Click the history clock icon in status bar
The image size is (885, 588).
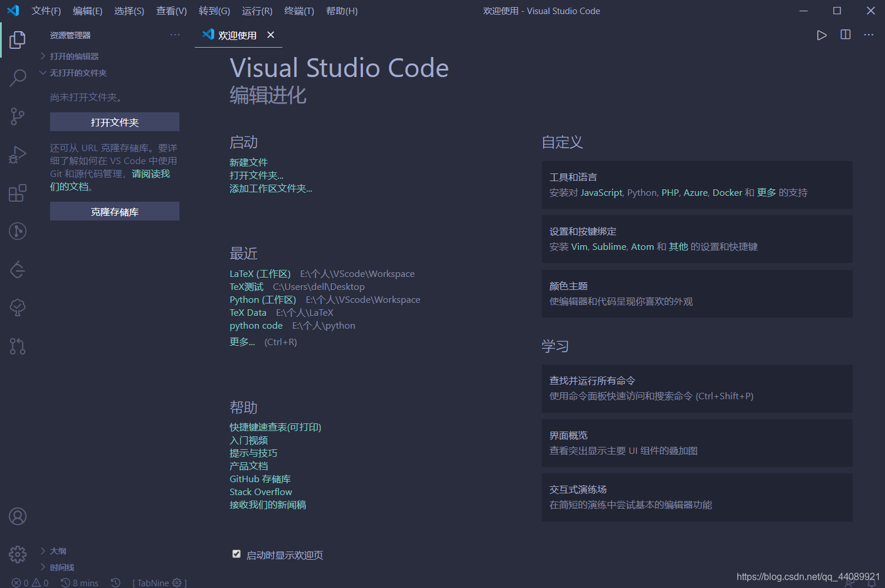click(115, 583)
